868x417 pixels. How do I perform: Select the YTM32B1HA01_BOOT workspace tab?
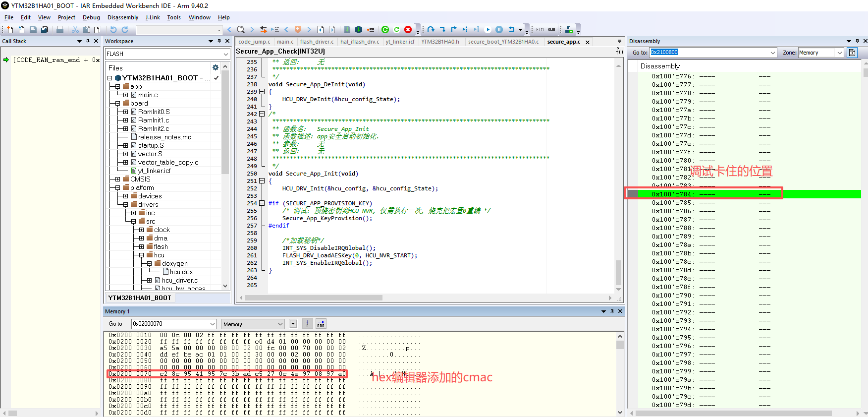click(140, 298)
